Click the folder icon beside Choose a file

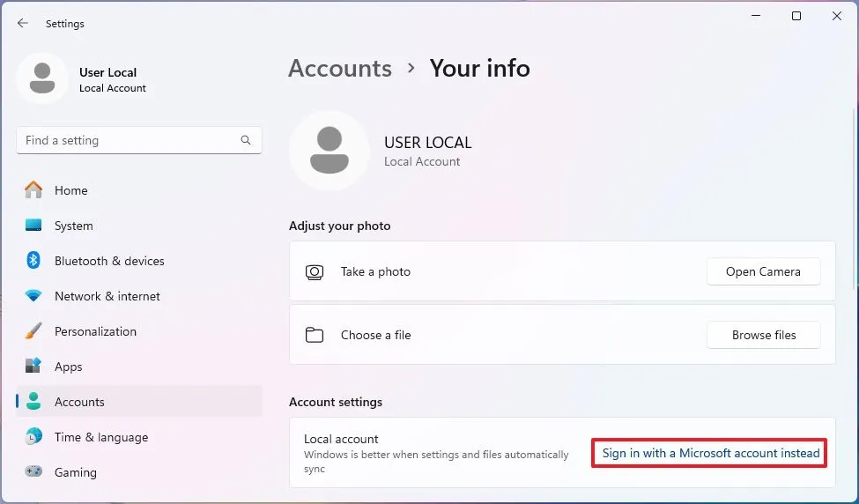tap(315, 335)
